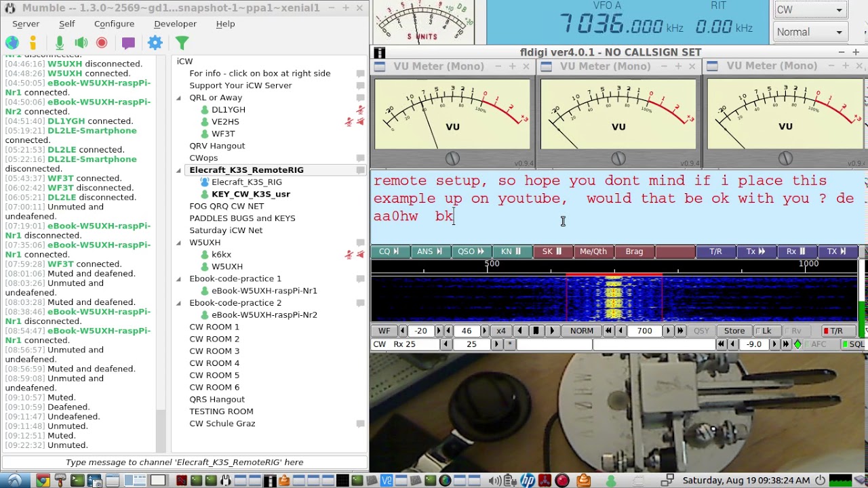Open the Normal dropdown
This screenshot has width=868, height=488.
(810, 32)
